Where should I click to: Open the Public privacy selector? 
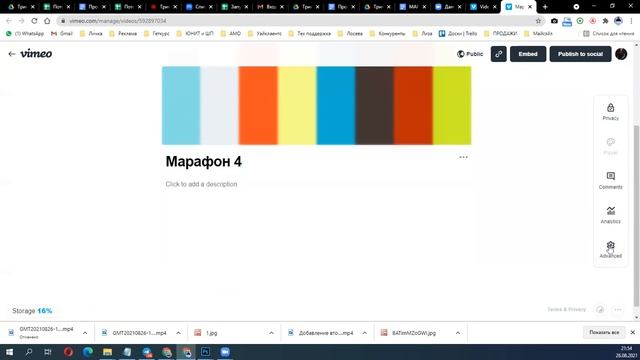(x=470, y=54)
